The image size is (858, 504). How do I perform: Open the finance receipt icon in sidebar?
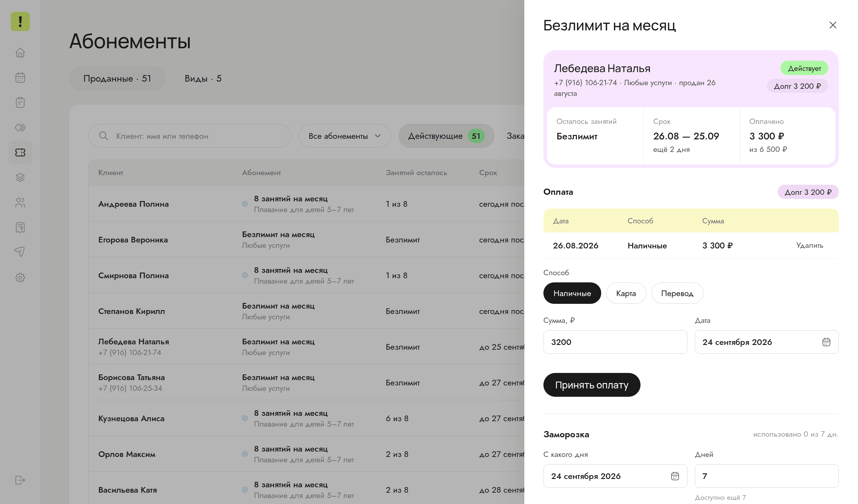pyautogui.click(x=20, y=228)
